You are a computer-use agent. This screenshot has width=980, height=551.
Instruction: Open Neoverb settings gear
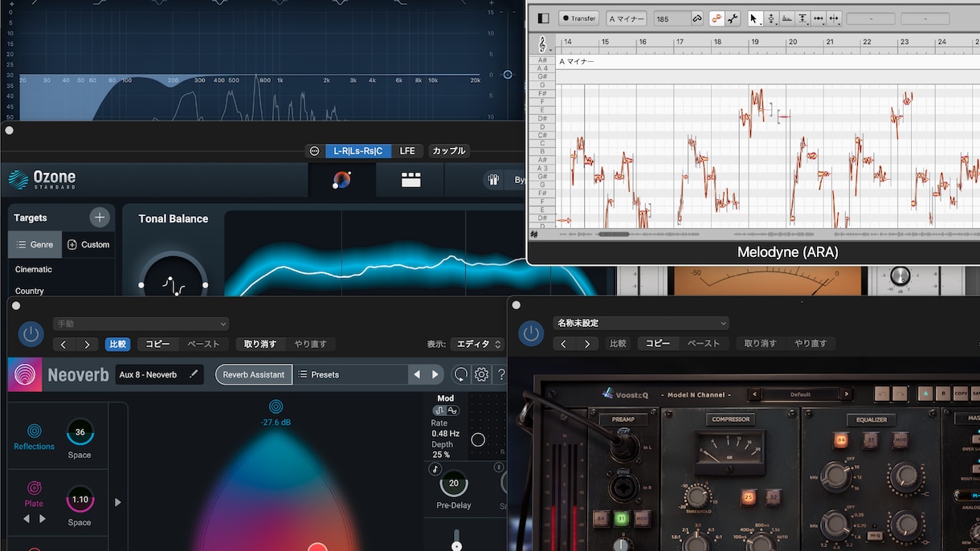(x=481, y=374)
